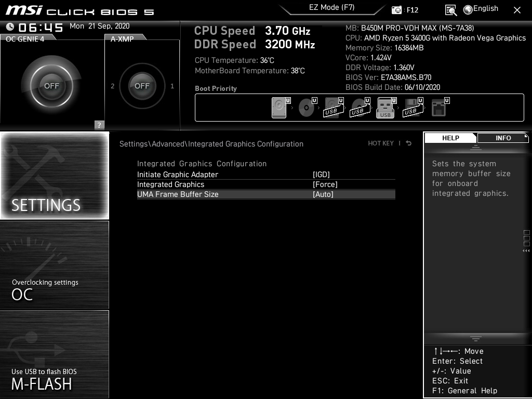The height and width of the screenshot is (399, 532).
Task: Click the CPU Speed 3.70 GHz readout
Action: (x=252, y=31)
